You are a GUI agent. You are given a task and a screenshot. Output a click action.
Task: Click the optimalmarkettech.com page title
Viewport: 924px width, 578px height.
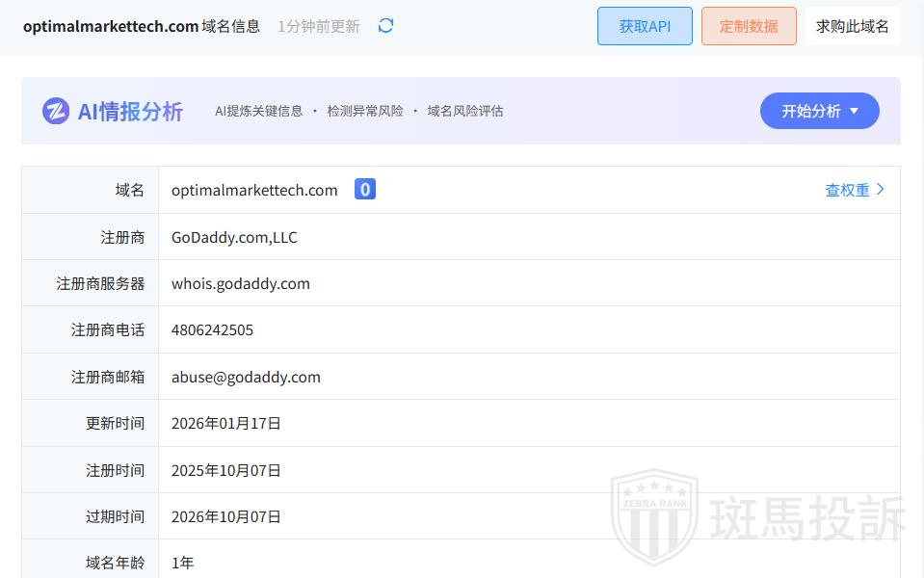coord(111,26)
